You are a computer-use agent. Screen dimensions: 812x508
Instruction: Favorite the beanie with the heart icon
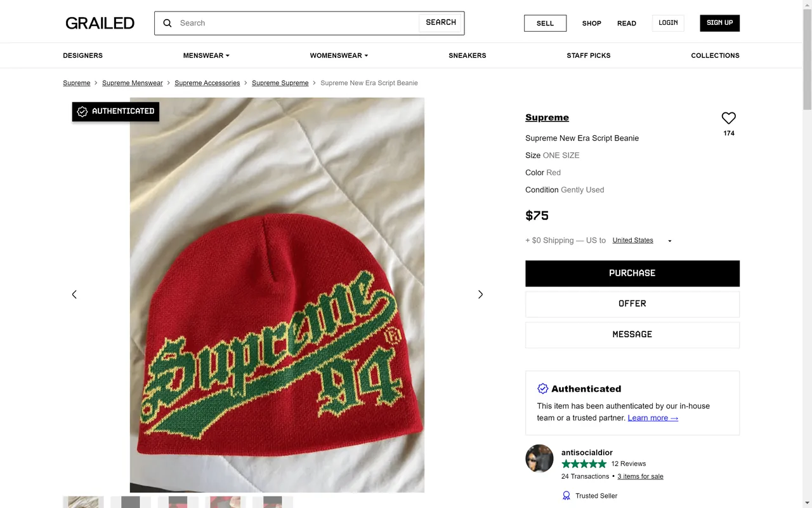tap(728, 117)
